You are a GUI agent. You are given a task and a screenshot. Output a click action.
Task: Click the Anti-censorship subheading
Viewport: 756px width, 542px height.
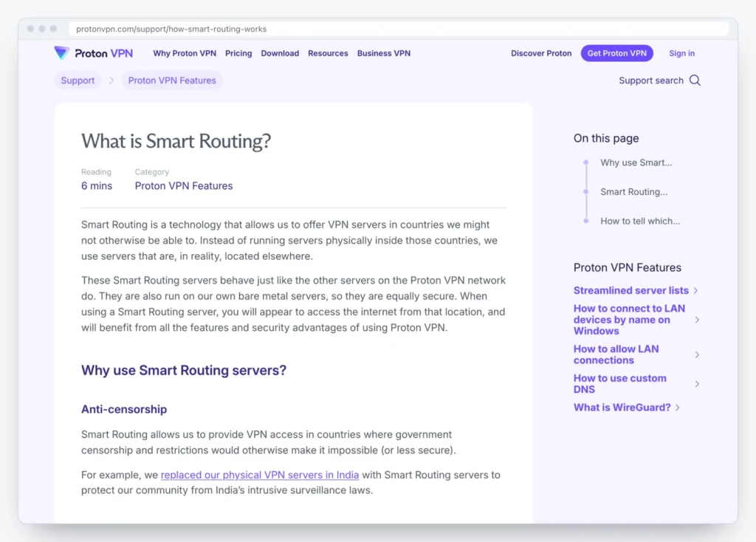pos(124,409)
